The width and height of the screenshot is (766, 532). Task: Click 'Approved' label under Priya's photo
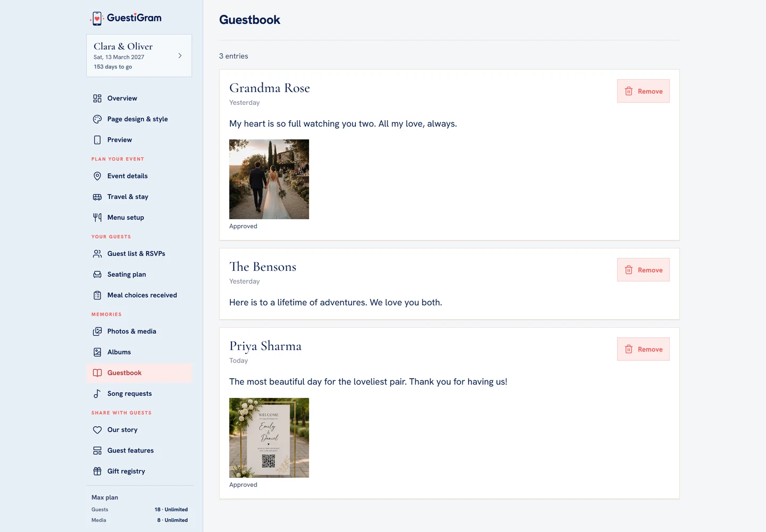(x=243, y=485)
